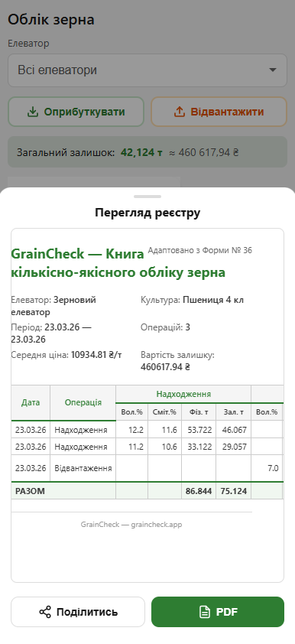Screen dimensions: 295x644
Task: Click the Вартість залишку 460617.94 ₴ value
Action: [165, 367]
